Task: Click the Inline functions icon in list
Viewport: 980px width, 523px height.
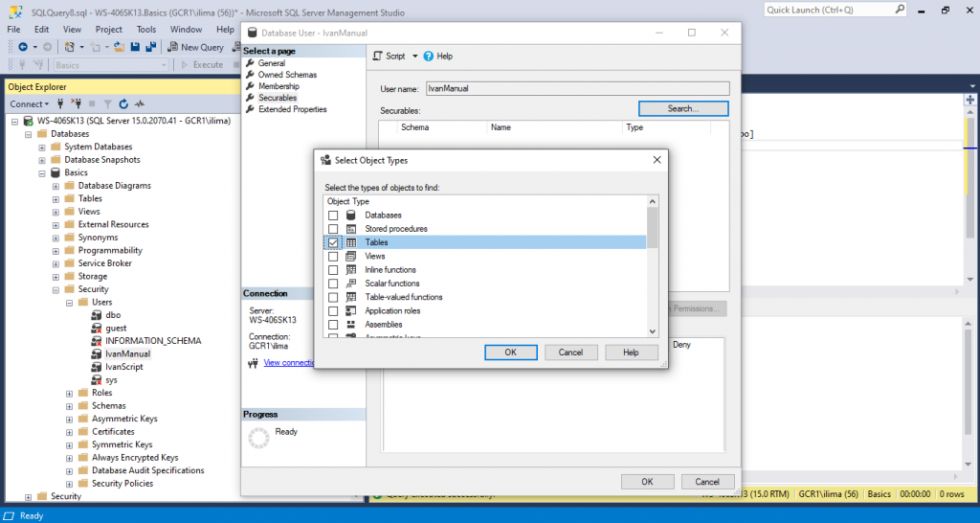Action: pyautogui.click(x=351, y=269)
